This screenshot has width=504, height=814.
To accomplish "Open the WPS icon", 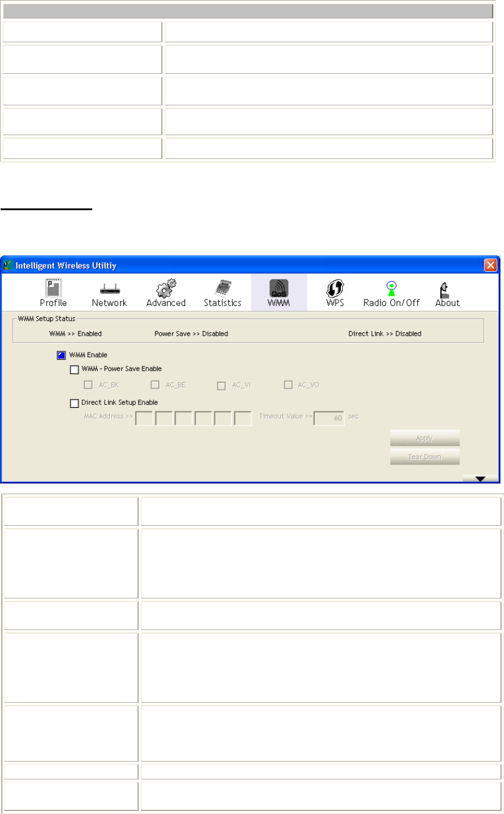I will (335, 287).
